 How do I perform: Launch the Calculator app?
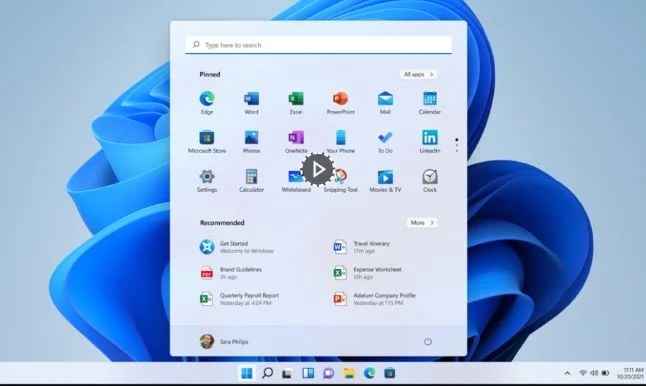tap(251, 181)
